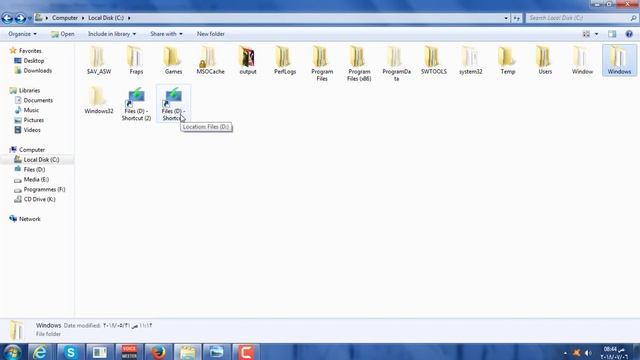The image size is (640, 360).
Task: Select the SWTOOLS folder
Action: point(433,60)
